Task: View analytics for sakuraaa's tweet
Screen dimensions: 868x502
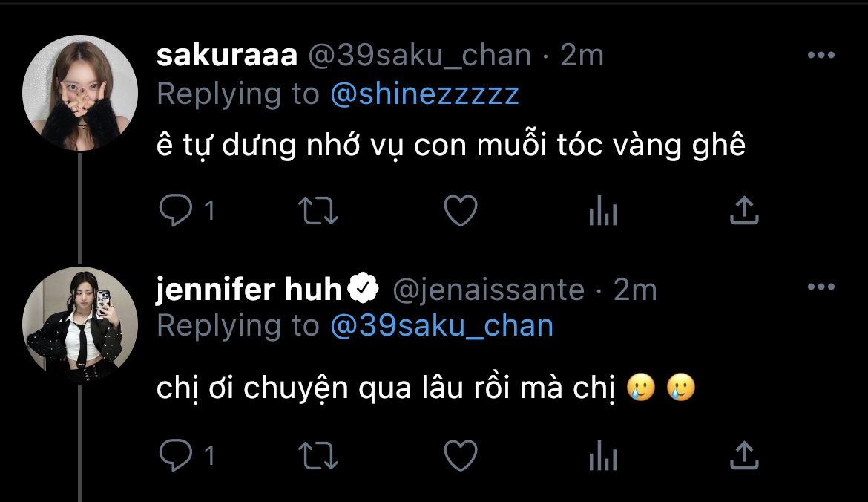Action: pos(602,212)
